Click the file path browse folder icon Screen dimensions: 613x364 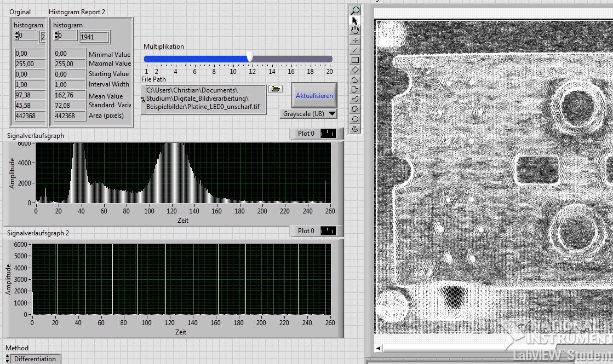tap(275, 89)
